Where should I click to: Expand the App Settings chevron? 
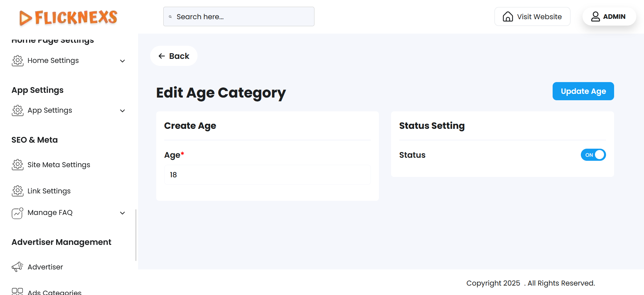click(123, 111)
